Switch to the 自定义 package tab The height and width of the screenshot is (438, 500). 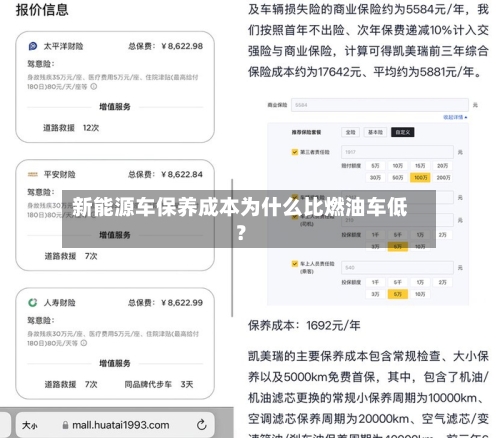tap(403, 132)
